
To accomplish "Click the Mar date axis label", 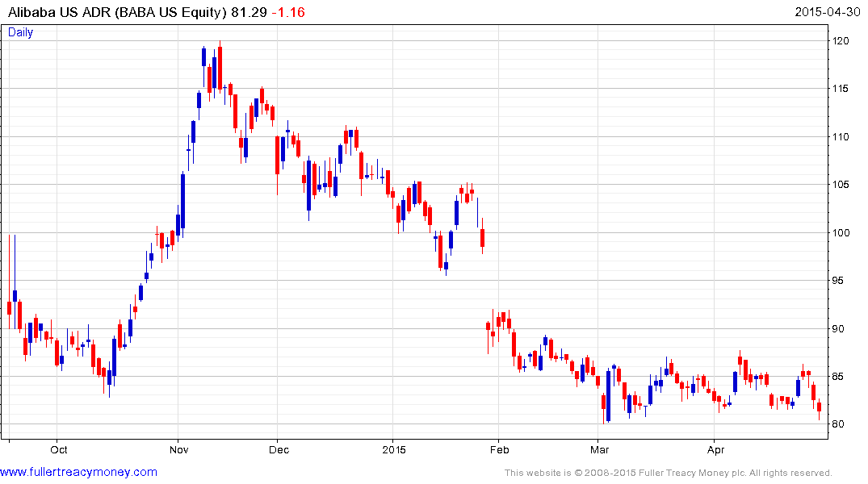I will coord(599,449).
